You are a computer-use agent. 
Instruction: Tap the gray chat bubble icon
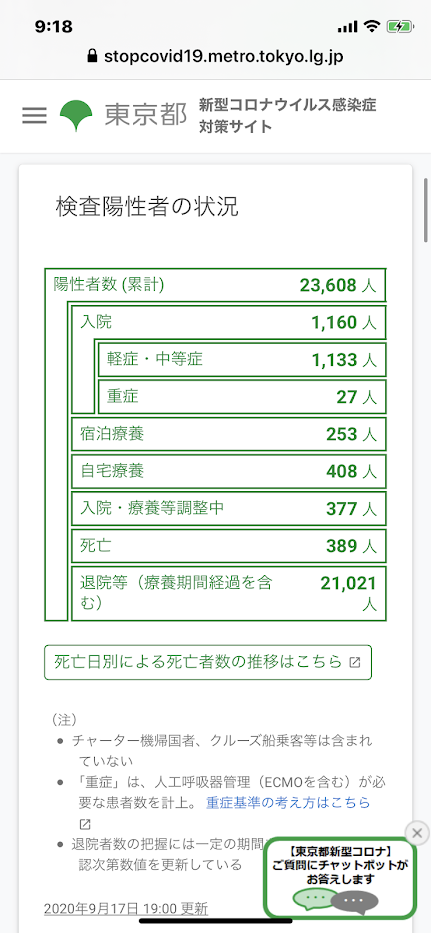click(355, 903)
